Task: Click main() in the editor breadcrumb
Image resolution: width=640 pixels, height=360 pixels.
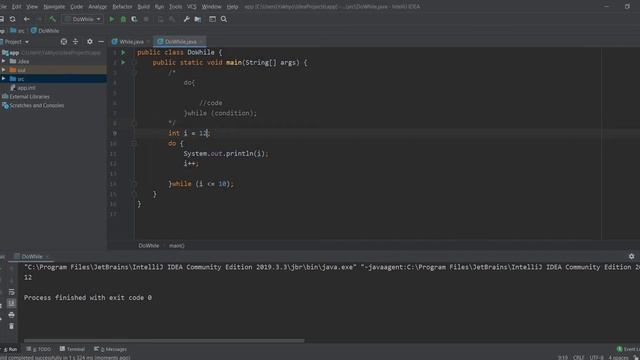Action: click(x=176, y=246)
